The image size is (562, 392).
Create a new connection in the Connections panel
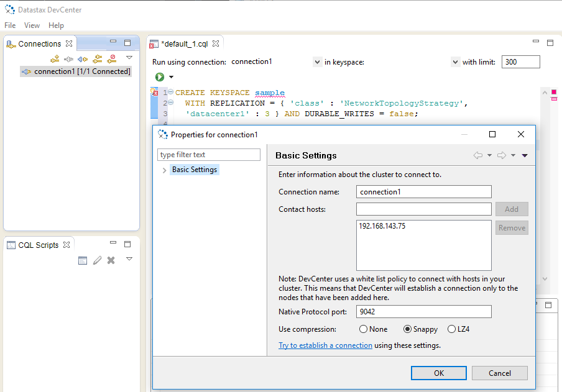click(55, 58)
